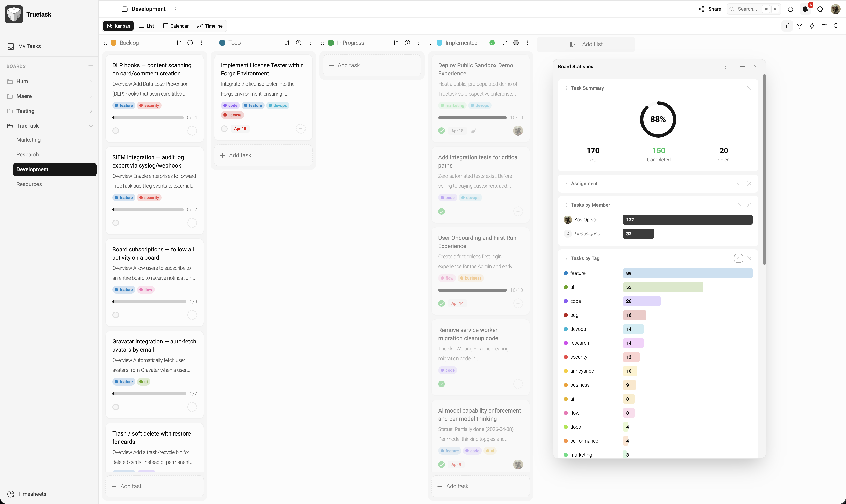Image resolution: width=846 pixels, height=504 pixels.
Task: Collapse the Tasks by Member widget
Action: coord(738,205)
